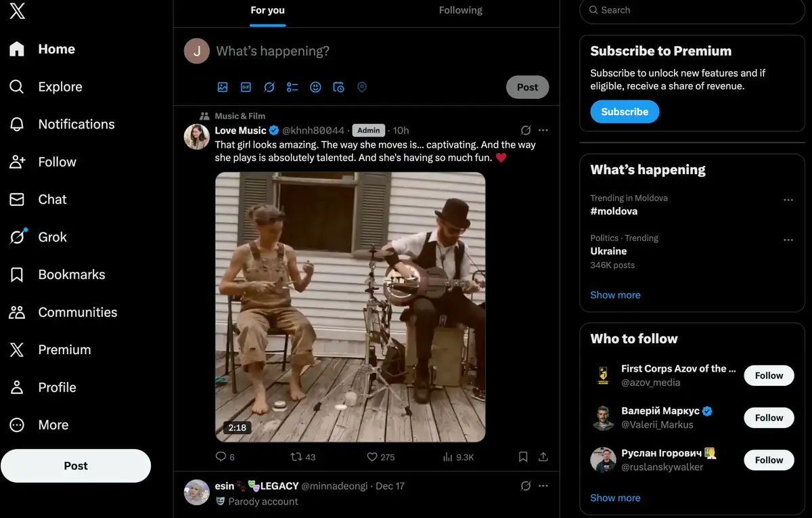Open the more menu on esin's post
812x518 pixels.
pyautogui.click(x=543, y=485)
